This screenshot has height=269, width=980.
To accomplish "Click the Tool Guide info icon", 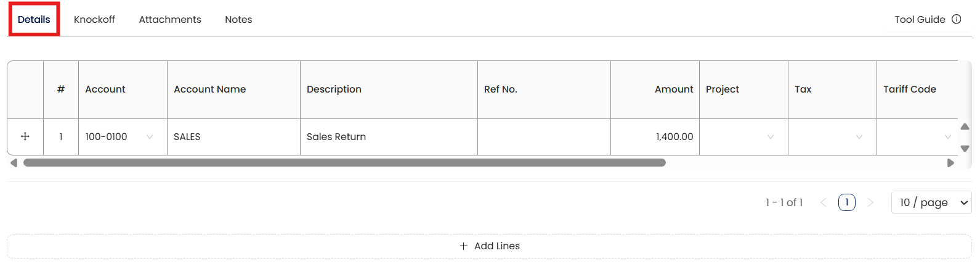I will click(x=956, y=19).
